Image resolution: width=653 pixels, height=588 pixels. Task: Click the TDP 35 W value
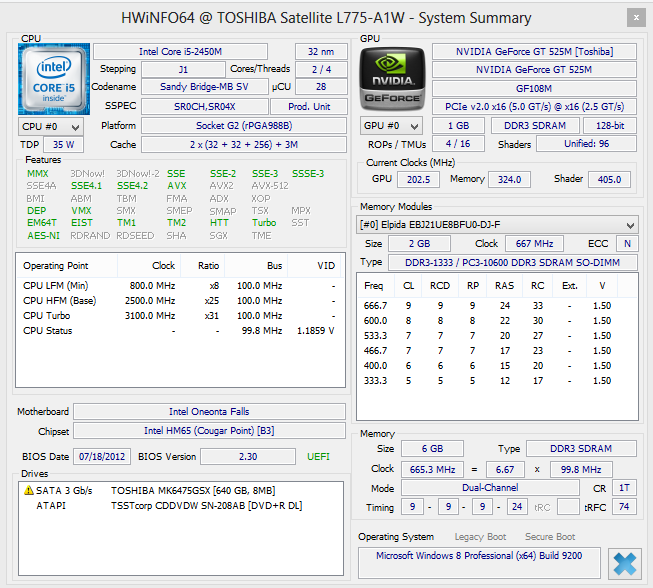pyautogui.click(x=63, y=145)
